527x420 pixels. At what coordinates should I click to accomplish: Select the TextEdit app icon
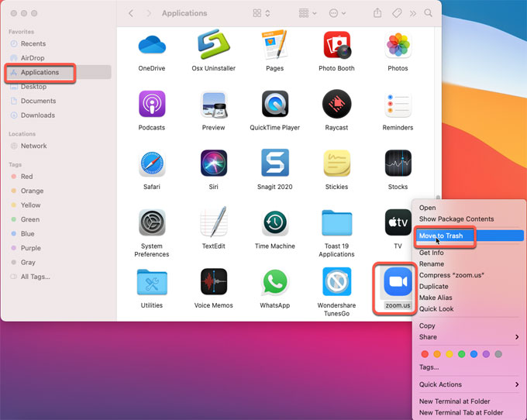[213, 222]
